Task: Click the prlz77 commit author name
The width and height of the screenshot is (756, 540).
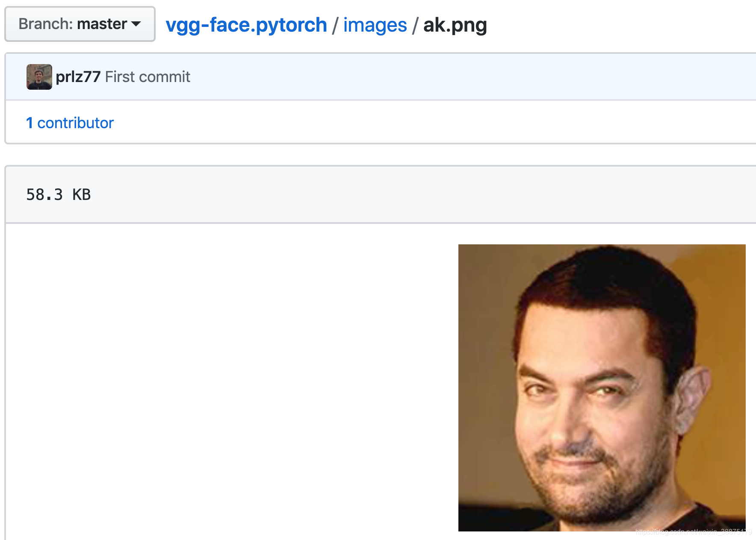Action: 78,76
